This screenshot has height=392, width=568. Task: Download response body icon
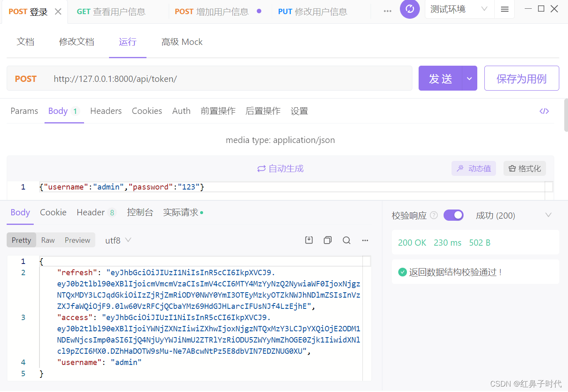309,240
